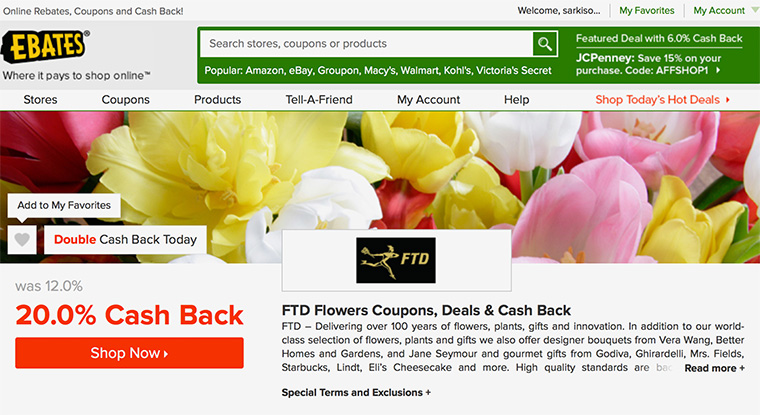Open Tell-A-Friend page

[319, 99]
